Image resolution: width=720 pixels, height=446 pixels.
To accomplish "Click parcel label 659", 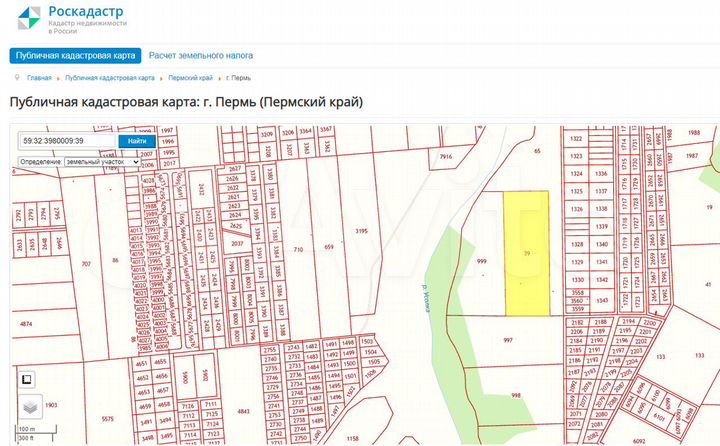I will (329, 247).
